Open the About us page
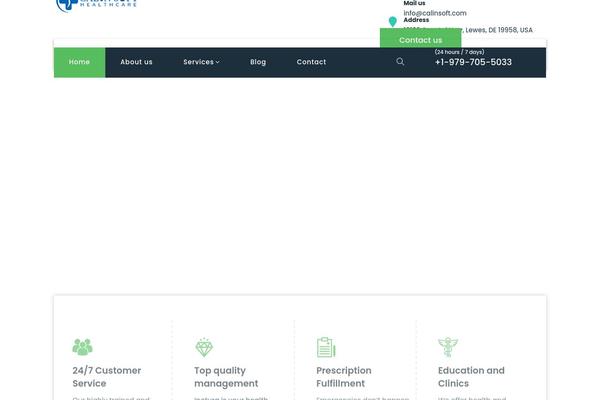The image size is (600, 400). (x=136, y=62)
